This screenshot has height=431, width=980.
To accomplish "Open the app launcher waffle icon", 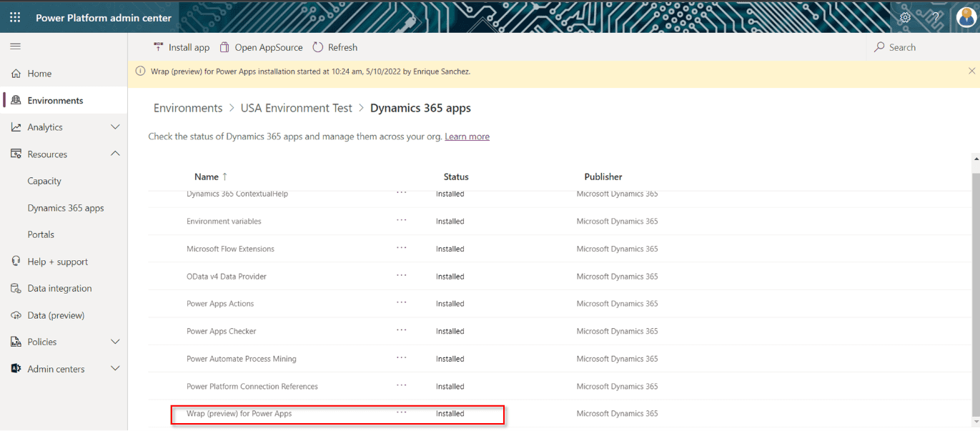I will [15, 18].
